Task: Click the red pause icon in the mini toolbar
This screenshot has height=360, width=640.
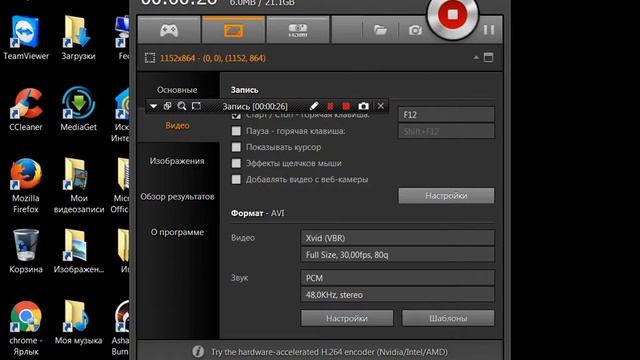Action: point(330,106)
